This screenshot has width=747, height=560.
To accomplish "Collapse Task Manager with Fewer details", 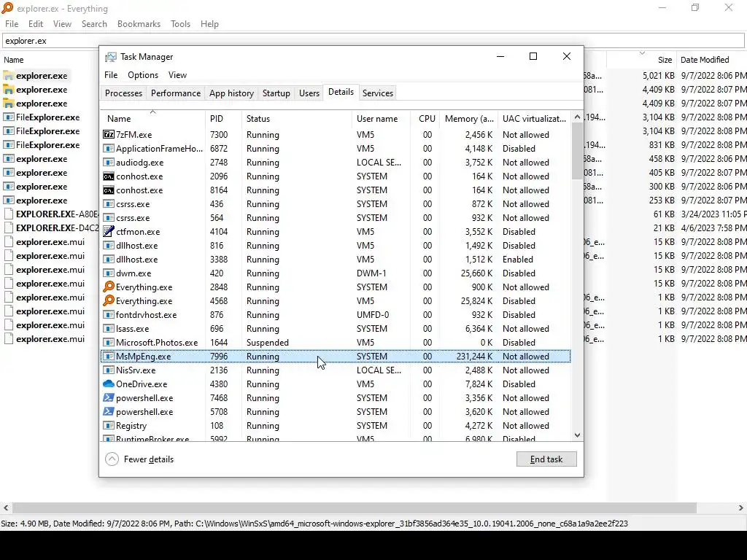I will 139,459.
